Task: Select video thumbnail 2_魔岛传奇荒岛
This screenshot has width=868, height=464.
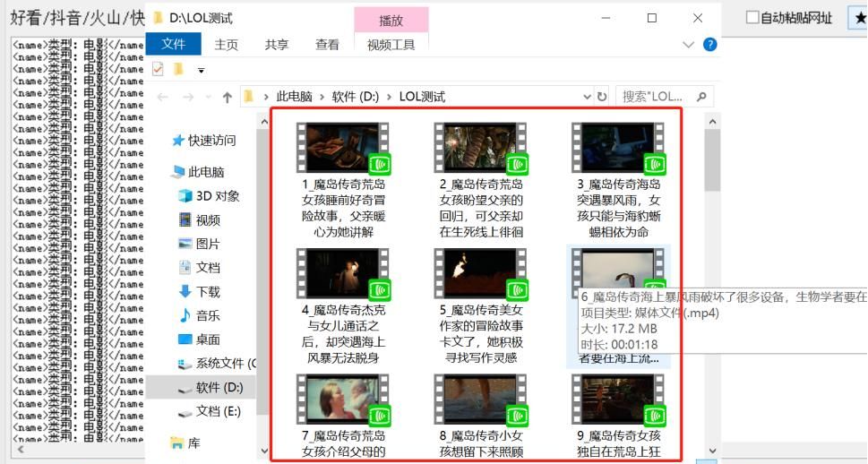Action: (x=481, y=149)
